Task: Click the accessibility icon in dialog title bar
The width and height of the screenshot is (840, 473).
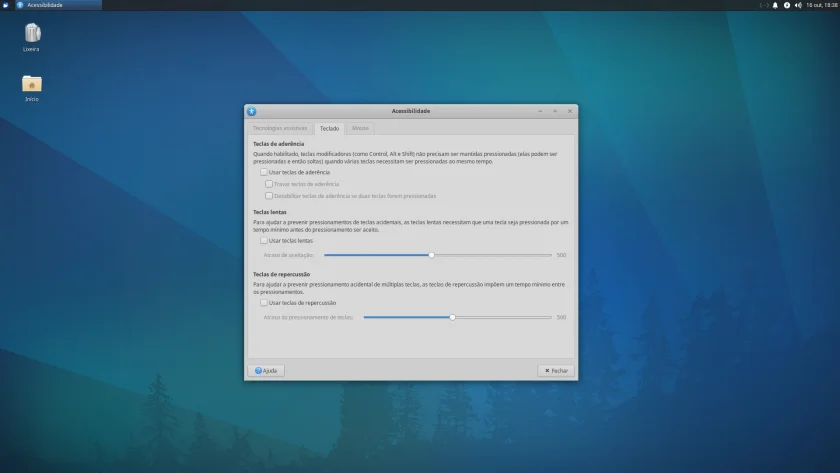Action: click(252, 111)
